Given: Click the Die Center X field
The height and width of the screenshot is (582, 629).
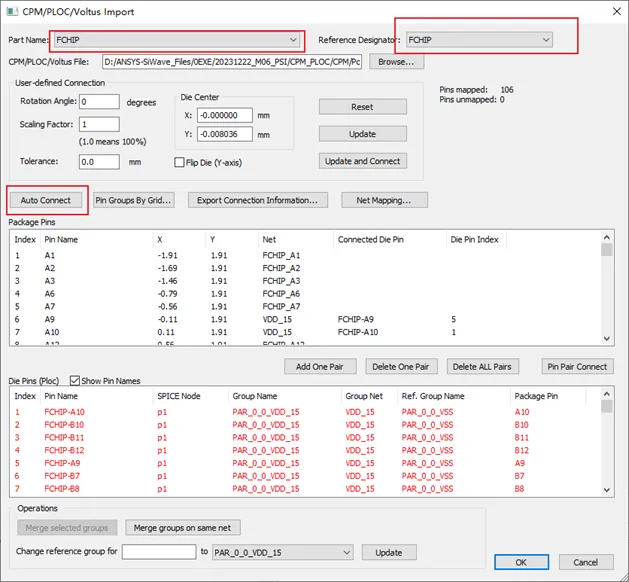Looking at the screenshot, I should point(225,115).
